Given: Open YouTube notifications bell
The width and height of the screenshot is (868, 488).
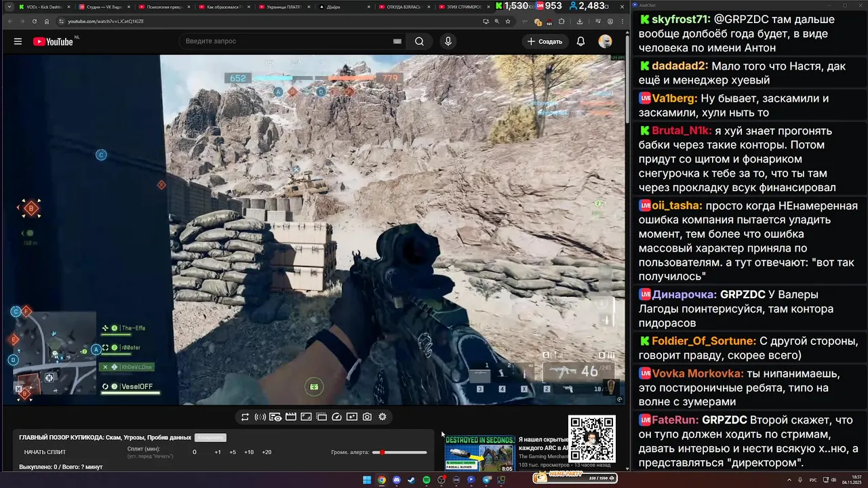Looking at the screenshot, I should click(580, 41).
